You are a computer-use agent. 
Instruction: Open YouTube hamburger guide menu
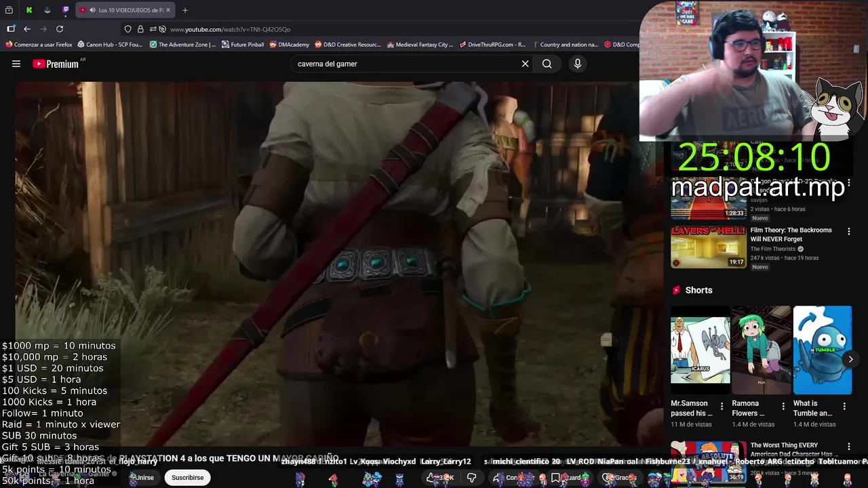point(16,64)
